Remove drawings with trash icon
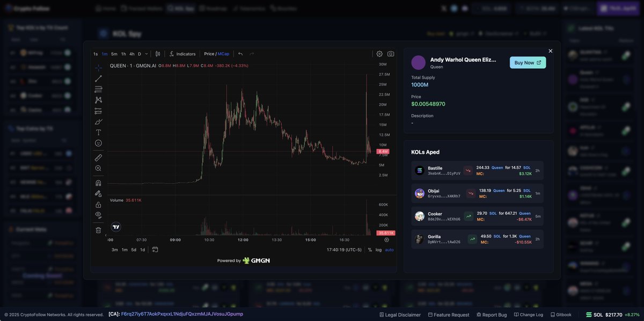Screen dimensions: 644x321 [98, 230]
